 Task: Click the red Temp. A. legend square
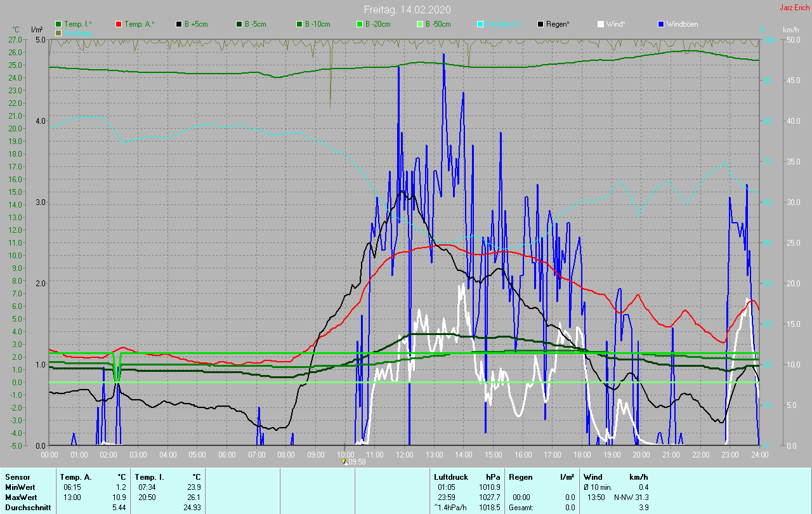pos(119,24)
